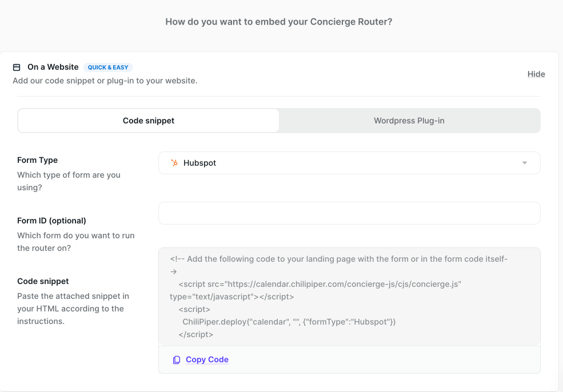Switch to the Code snippet tab
Image resolution: width=563 pixels, height=392 pixels.
(148, 121)
